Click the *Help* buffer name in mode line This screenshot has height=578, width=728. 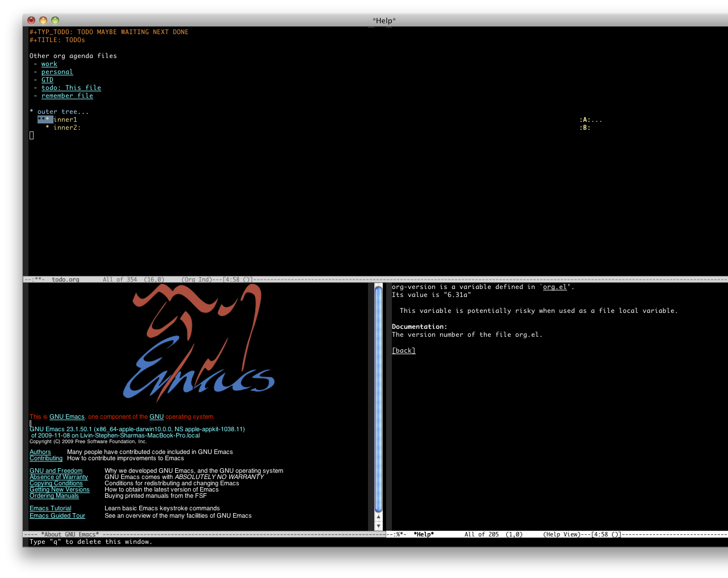(x=424, y=534)
